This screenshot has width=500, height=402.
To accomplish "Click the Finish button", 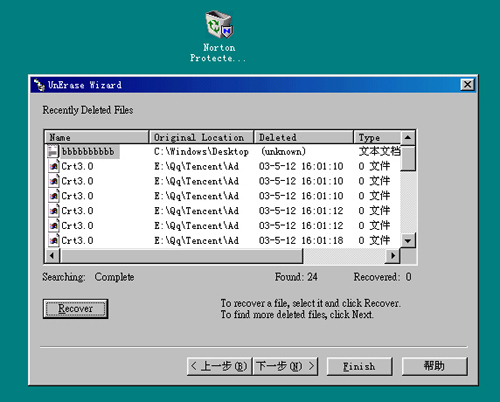I will pyautogui.click(x=359, y=366).
